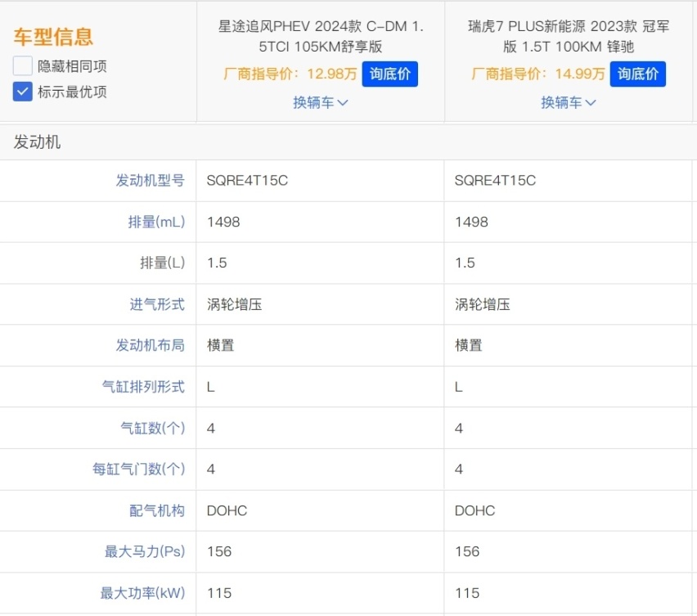Click 涡轮增压 value for 星途追风PHEV
Viewport: 697px width, 616px height.
pos(234,304)
